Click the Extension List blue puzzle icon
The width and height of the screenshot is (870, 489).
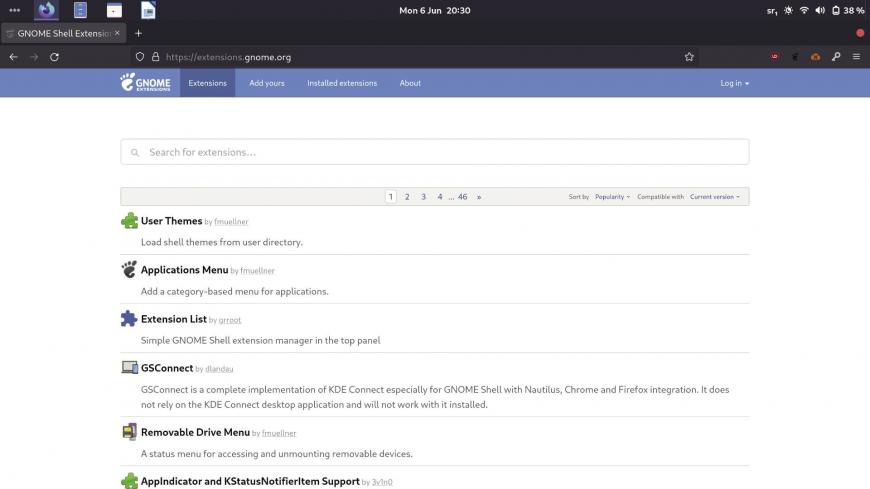click(x=129, y=319)
